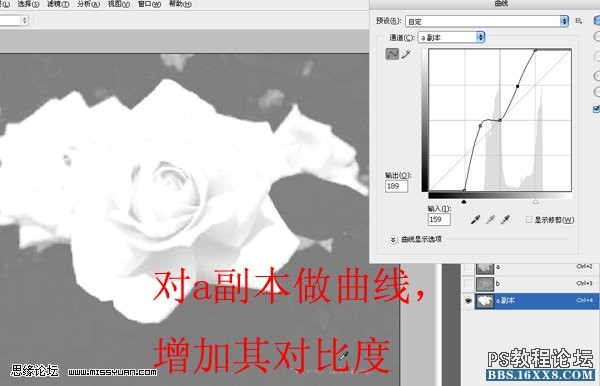Screen dimensions: 600x386
Task: Open the 滤镜 menu
Action: pyautogui.click(x=58, y=4)
